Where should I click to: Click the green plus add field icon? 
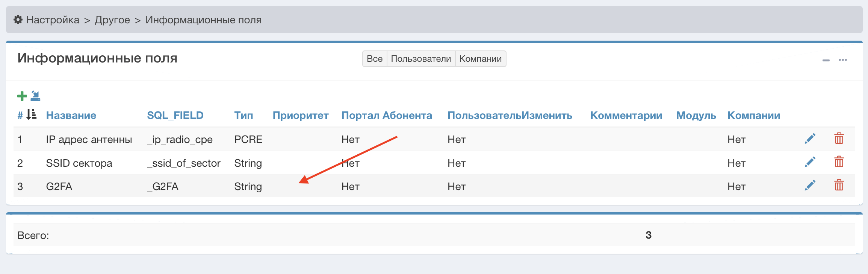click(x=22, y=96)
